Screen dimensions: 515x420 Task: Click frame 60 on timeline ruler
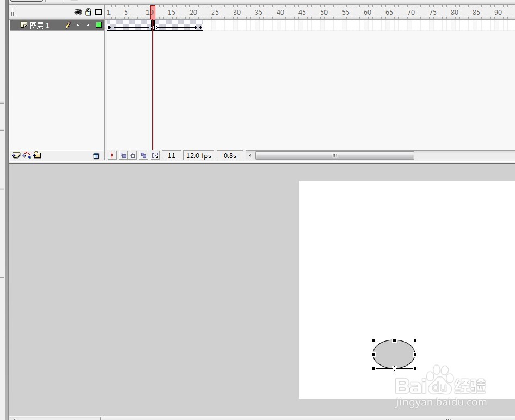click(367, 13)
